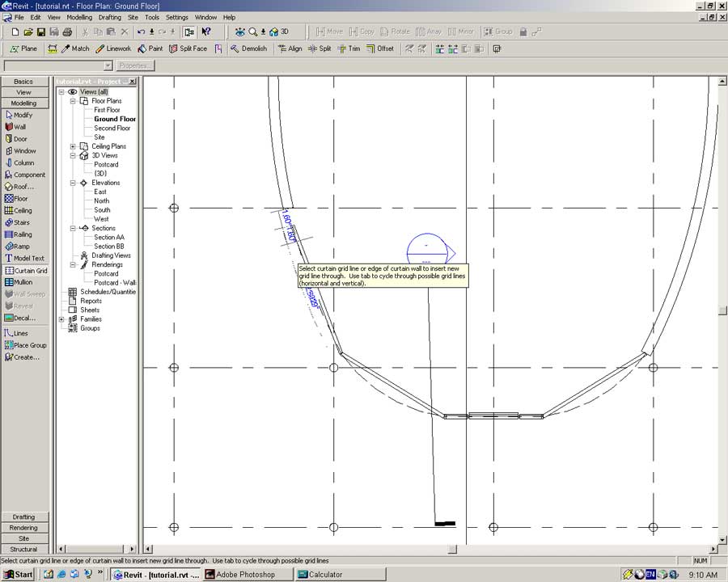
Task: Open the Section AA view
Action: 109,238
